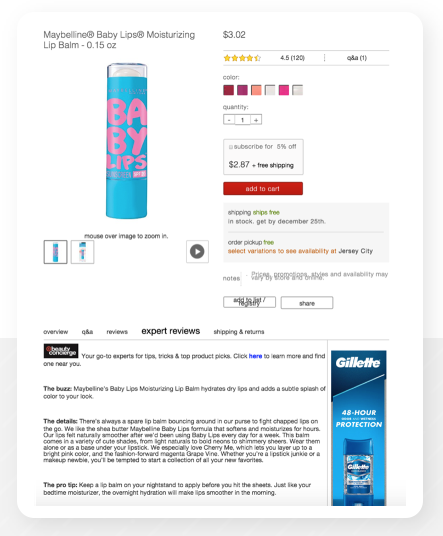
Task: Click the add to cart button
Action: click(263, 188)
